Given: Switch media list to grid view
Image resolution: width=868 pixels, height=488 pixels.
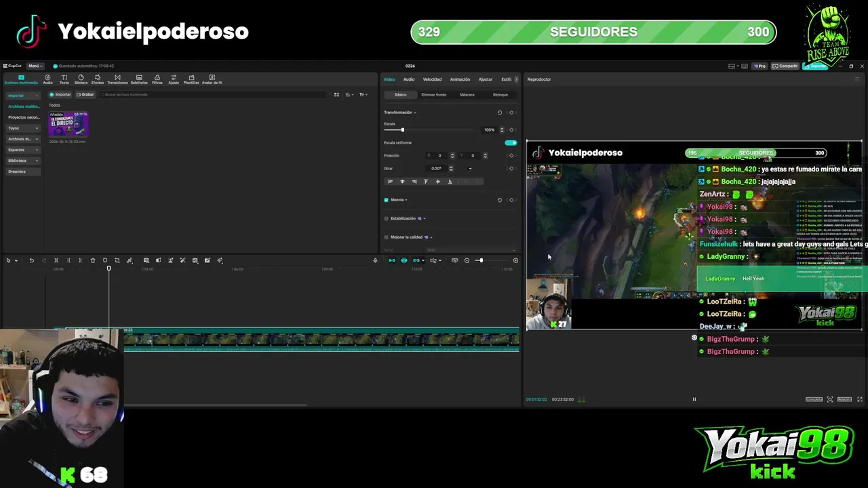Looking at the screenshot, I should coord(336,95).
